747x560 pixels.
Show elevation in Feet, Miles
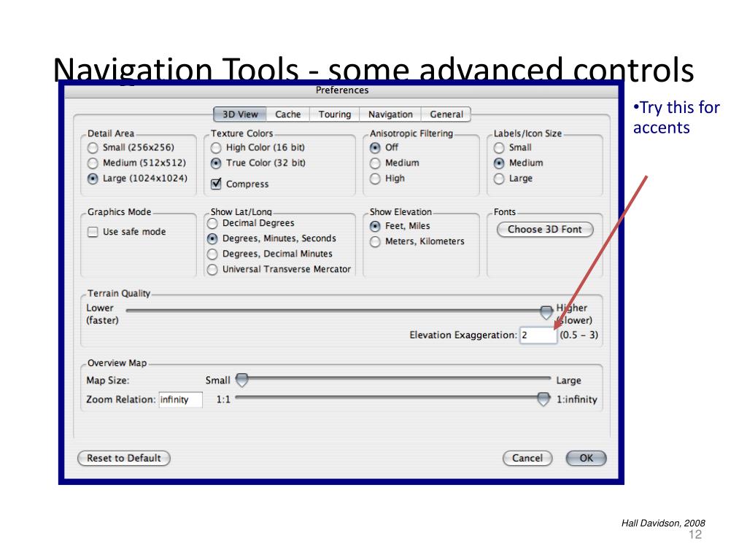(375, 226)
